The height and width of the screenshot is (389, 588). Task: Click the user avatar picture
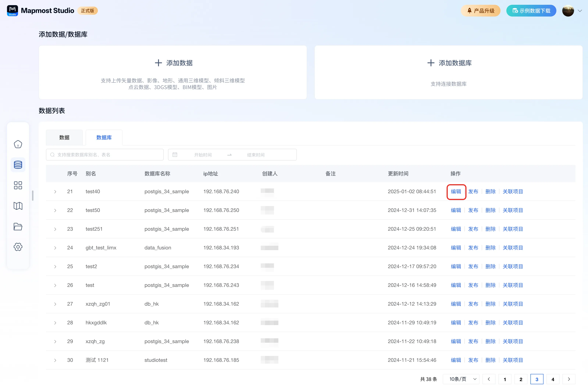click(568, 11)
